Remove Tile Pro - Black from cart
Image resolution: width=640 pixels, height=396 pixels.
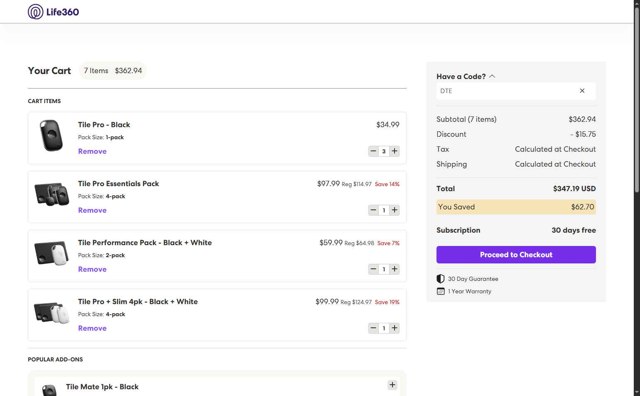pos(92,151)
